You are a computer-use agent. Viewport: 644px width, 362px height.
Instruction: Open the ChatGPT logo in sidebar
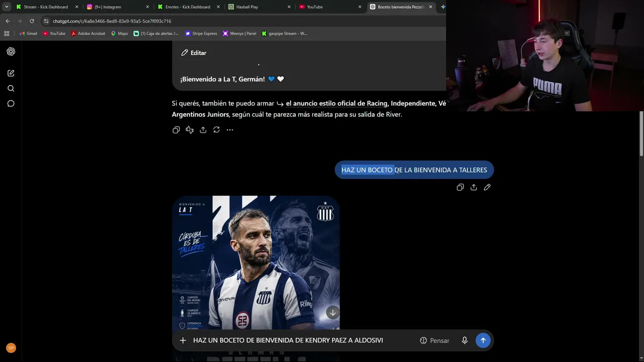[11, 51]
